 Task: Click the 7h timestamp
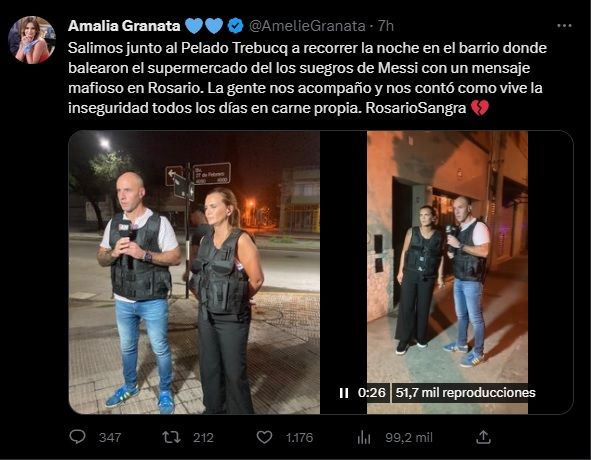click(x=386, y=26)
